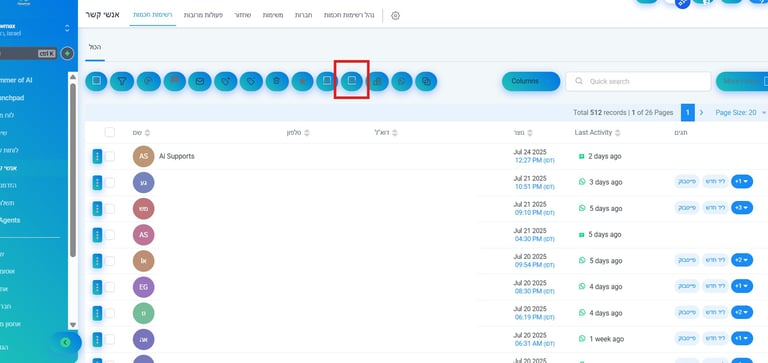Click the WhatsApp bulk message toolbar icon
This screenshot has width=768, height=363.
point(402,81)
